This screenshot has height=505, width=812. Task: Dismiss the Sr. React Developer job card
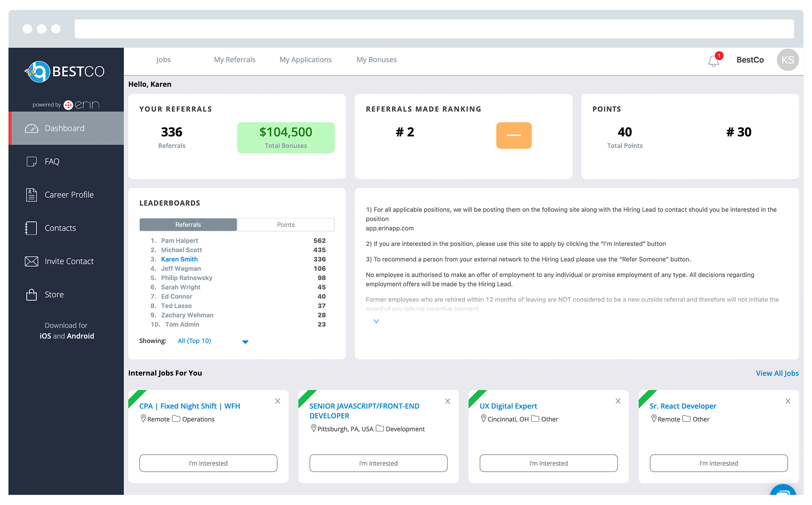[788, 401]
